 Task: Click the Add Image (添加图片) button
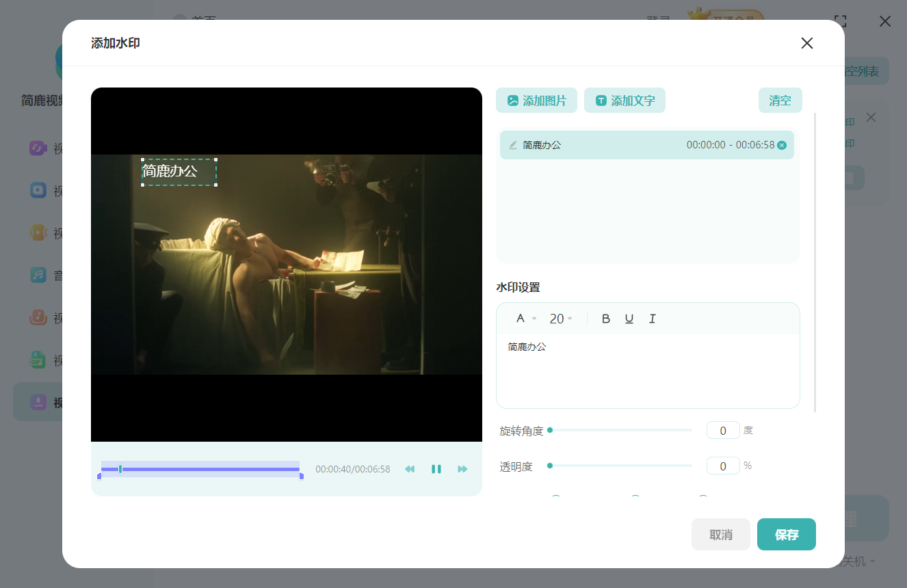(x=536, y=101)
